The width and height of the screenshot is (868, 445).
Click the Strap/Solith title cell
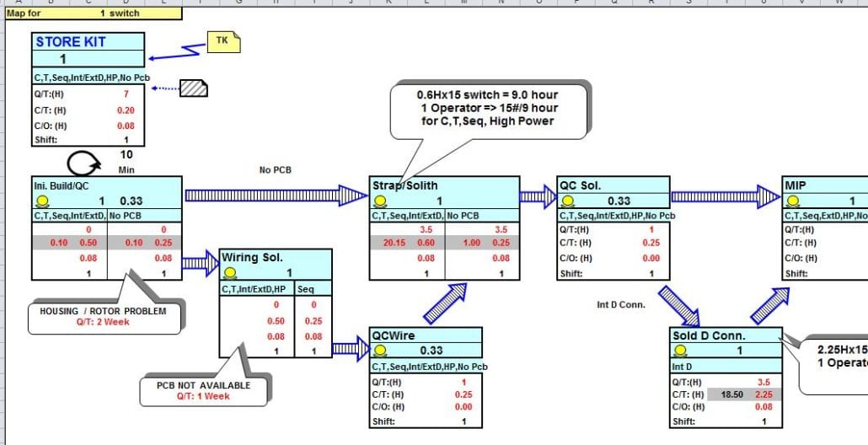[444, 186]
